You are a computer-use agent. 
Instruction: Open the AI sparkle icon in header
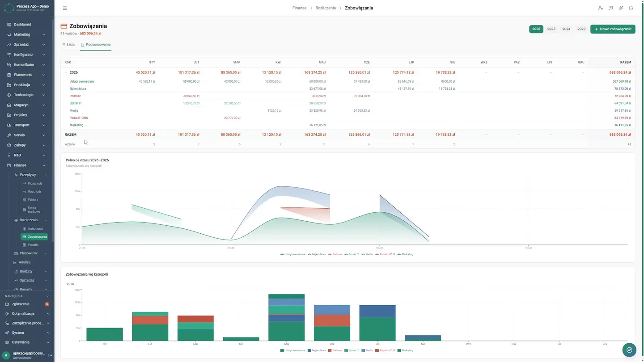621,8
